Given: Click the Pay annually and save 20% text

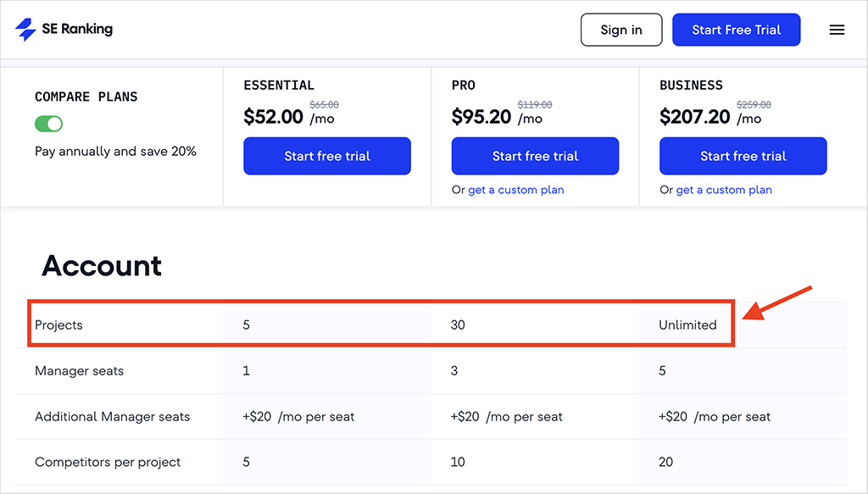Looking at the screenshot, I should [115, 151].
